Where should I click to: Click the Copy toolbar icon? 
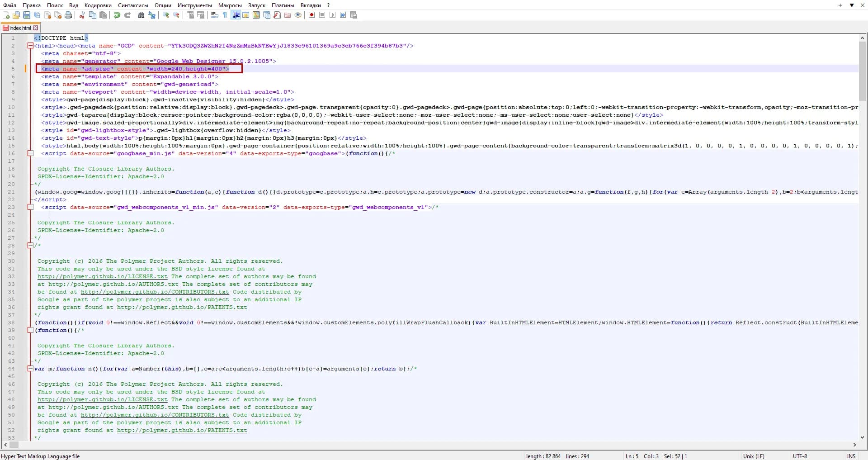click(x=93, y=15)
